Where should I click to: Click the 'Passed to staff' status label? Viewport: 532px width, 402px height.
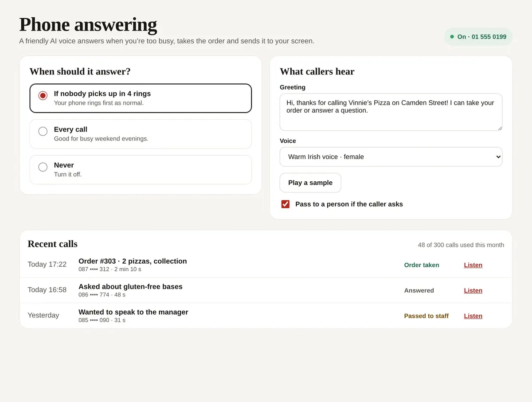426,316
